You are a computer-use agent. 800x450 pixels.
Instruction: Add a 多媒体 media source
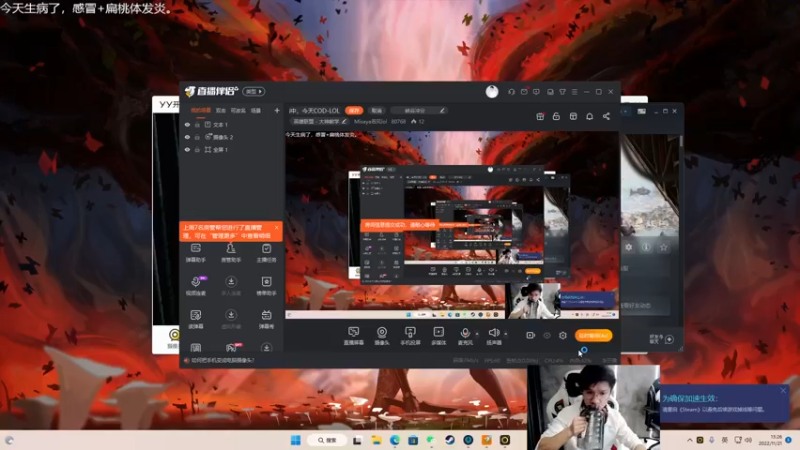pyautogui.click(x=438, y=336)
